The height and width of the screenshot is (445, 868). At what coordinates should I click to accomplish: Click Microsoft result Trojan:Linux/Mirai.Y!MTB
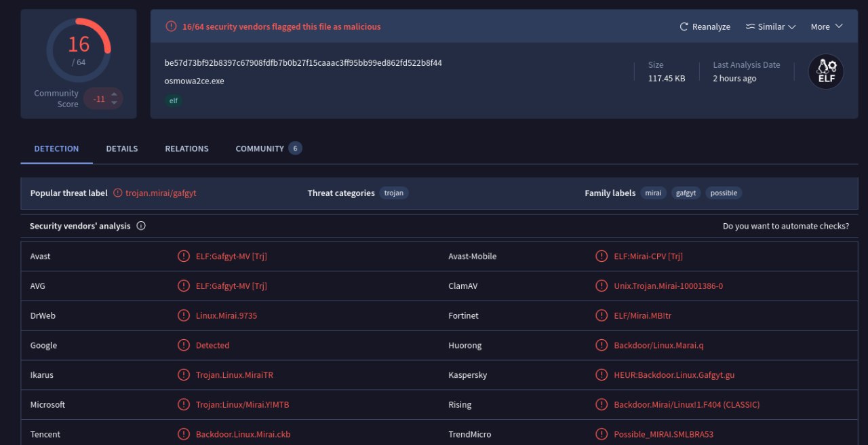pyautogui.click(x=243, y=404)
